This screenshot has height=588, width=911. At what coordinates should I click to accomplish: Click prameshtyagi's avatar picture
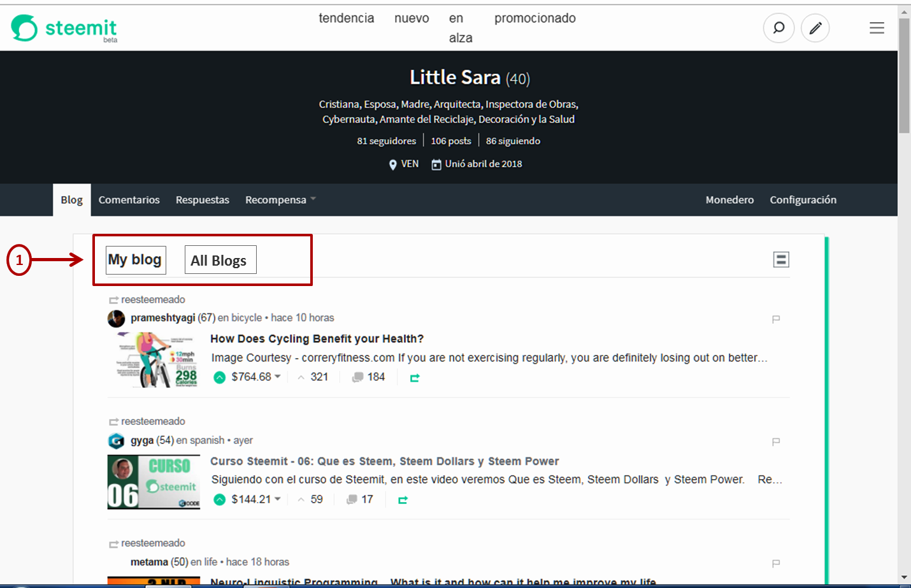(116, 319)
